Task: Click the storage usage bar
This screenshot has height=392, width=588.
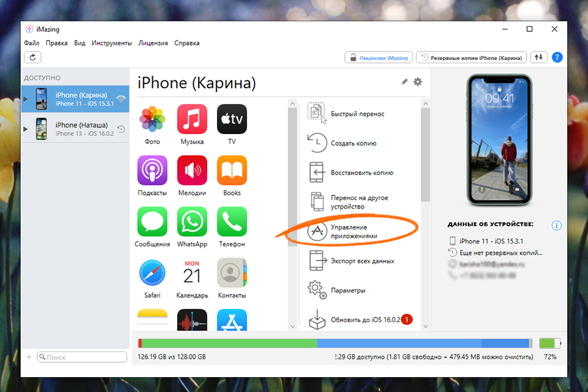Action: click(x=335, y=343)
